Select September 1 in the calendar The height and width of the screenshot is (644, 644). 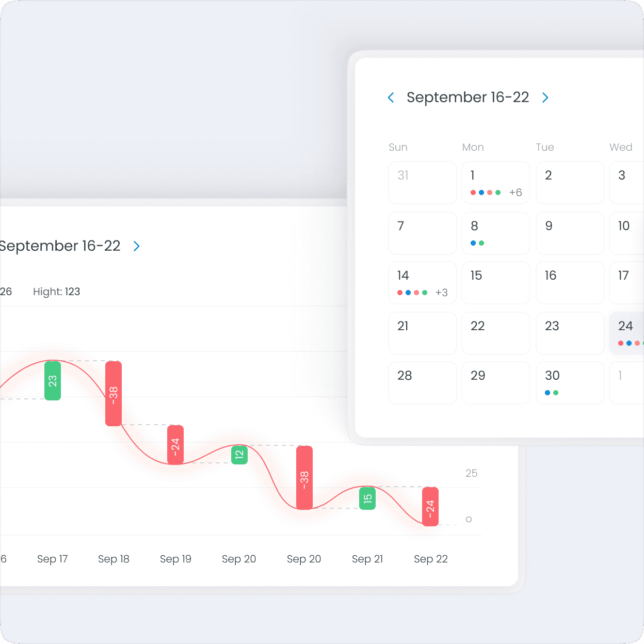(495, 182)
